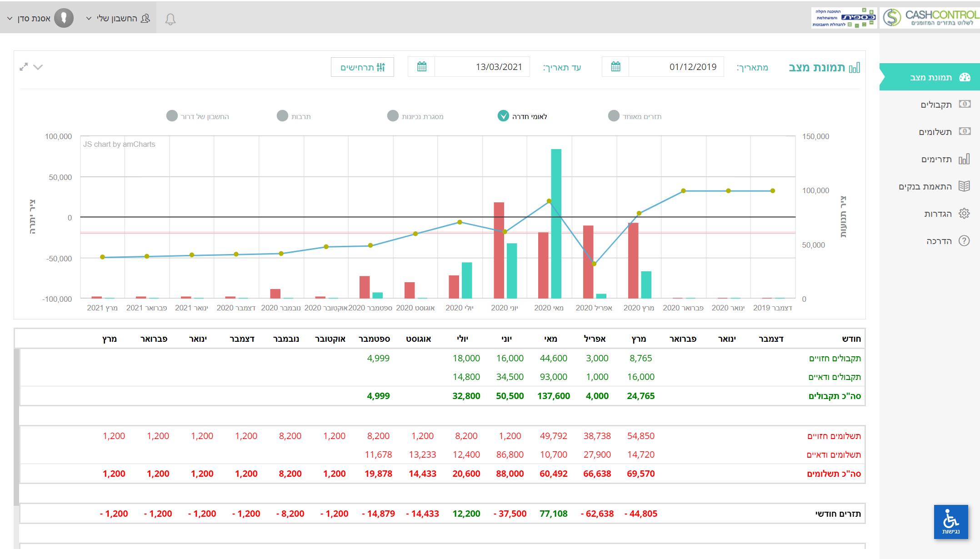The height and width of the screenshot is (559, 980).
Task: Click March total payments 69,570 cell
Action: click(x=640, y=474)
